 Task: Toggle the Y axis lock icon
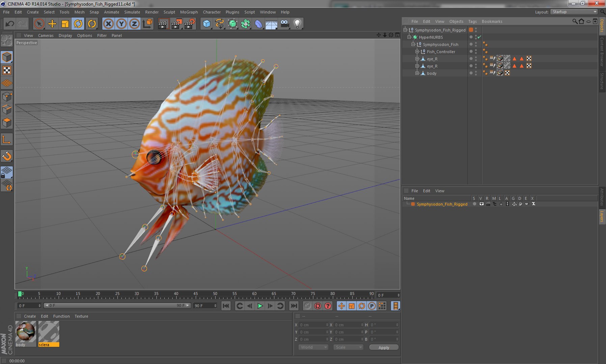pyautogui.click(x=121, y=24)
